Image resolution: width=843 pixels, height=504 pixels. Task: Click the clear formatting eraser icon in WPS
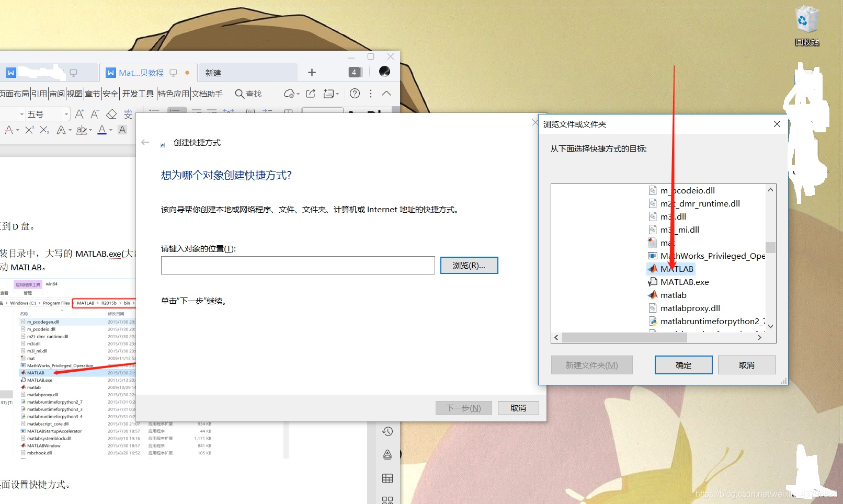tap(111, 114)
